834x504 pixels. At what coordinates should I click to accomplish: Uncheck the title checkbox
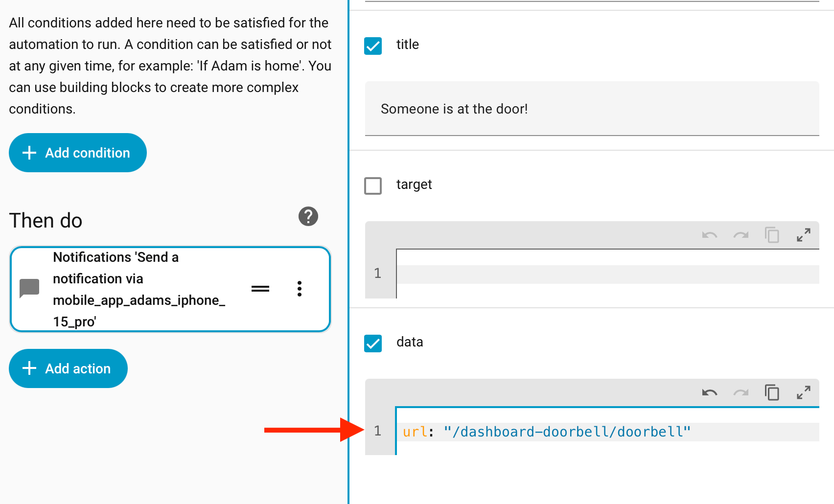click(373, 46)
